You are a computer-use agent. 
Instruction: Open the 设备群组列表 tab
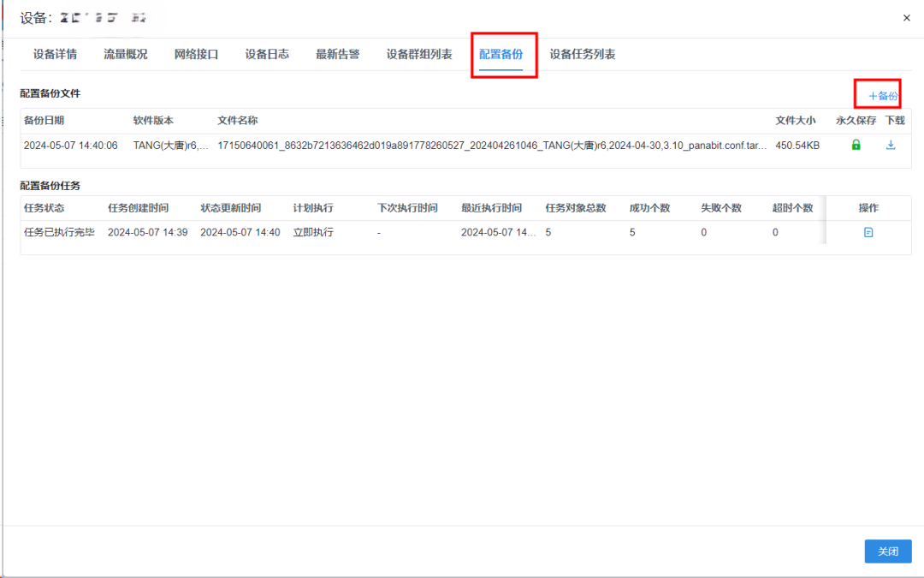point(419,54)
